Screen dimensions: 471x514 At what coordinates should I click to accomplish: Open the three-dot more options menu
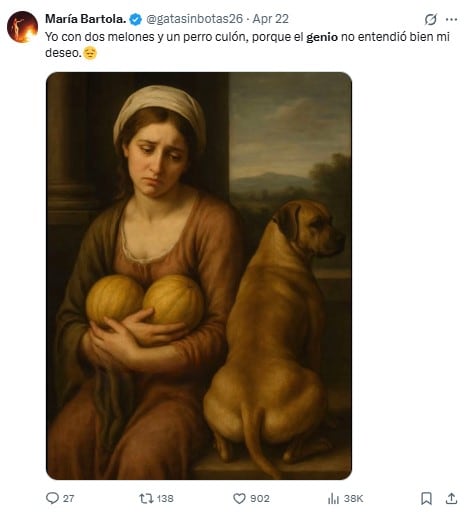(451, 20)
